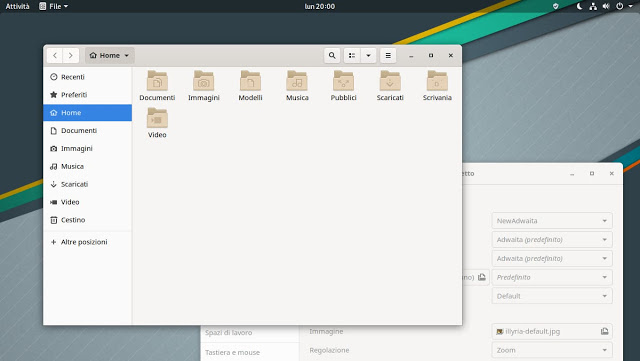The image size is (640, 361).
Task: Open Attività overview in the top bar
Action: [17, 6]
